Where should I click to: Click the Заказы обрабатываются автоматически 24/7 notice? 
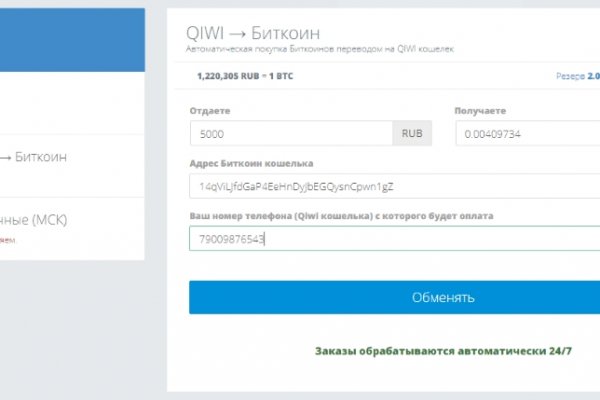coord(443,352)
